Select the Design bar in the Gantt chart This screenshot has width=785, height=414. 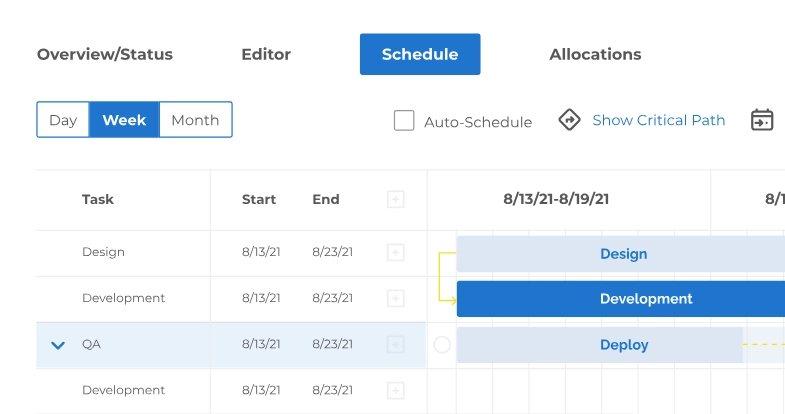pyautogui.click(x=621, y=254)
